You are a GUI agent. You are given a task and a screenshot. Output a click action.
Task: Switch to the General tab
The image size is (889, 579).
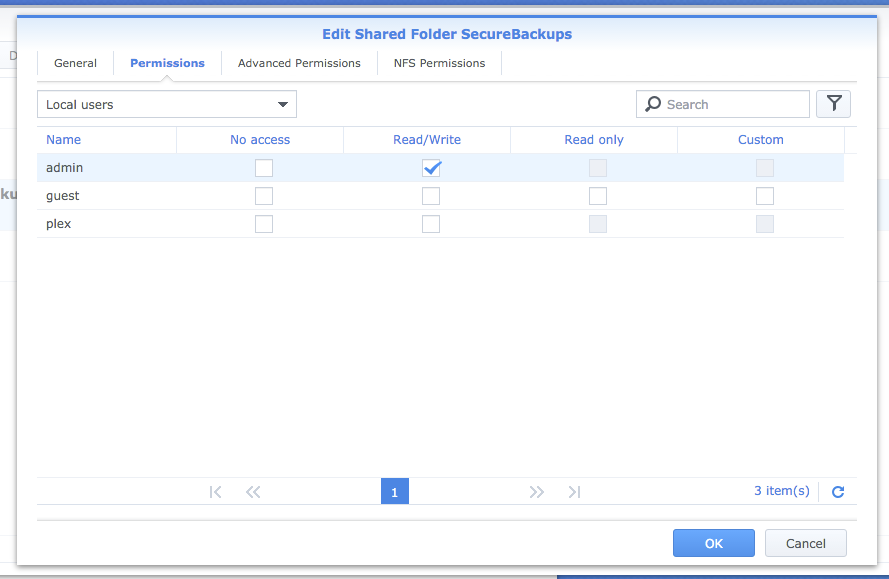(76, 63)
